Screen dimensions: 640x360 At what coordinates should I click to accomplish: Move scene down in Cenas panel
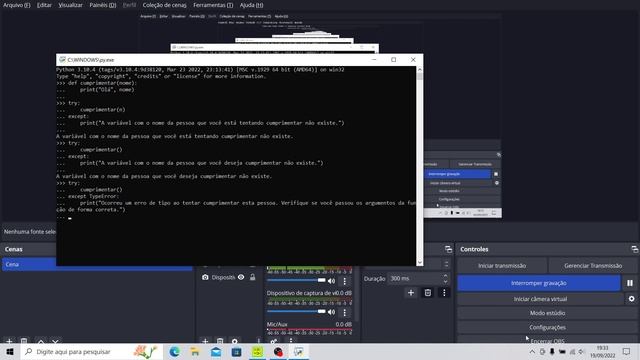(56, 341)
